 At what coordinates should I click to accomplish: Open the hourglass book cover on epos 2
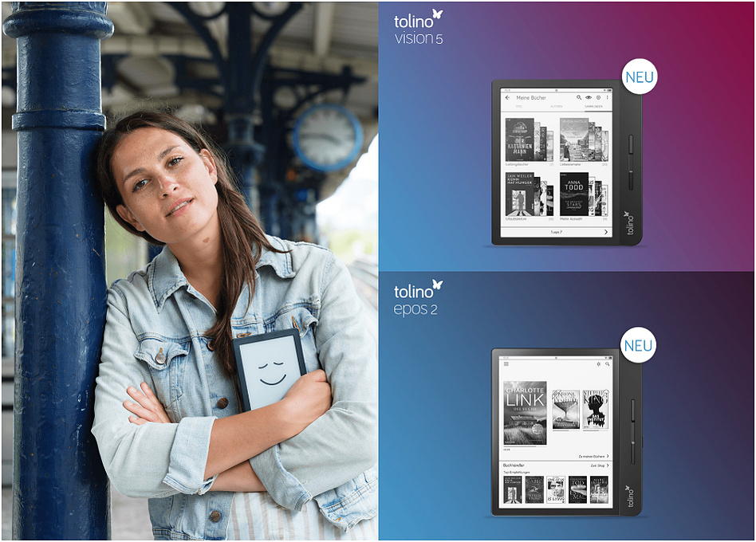(x=566, y=409)
